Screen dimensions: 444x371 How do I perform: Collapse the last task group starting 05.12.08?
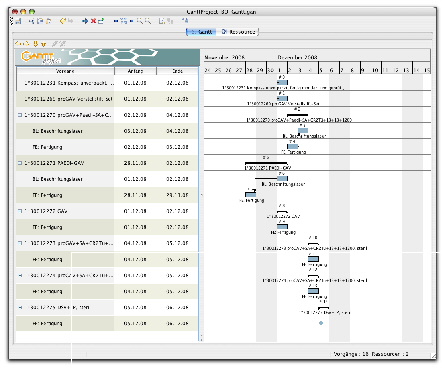point(20,307)
